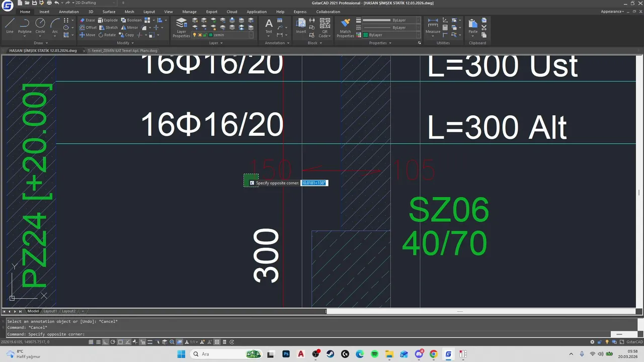The height and width of the screenshot is (362, 644).
Task: Open the Express ribbon tab
Action: (x=300, y=12)
